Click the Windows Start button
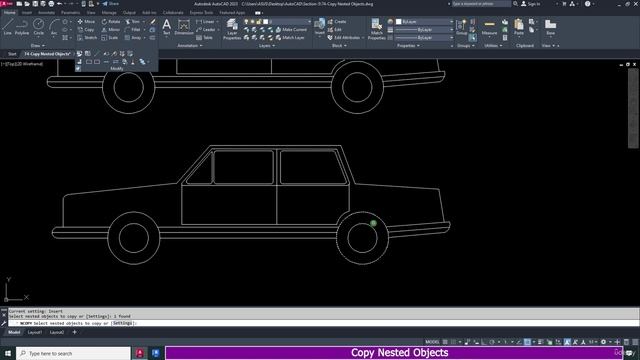The height and width of the screenshot is (360, 640). click(8, 353)
